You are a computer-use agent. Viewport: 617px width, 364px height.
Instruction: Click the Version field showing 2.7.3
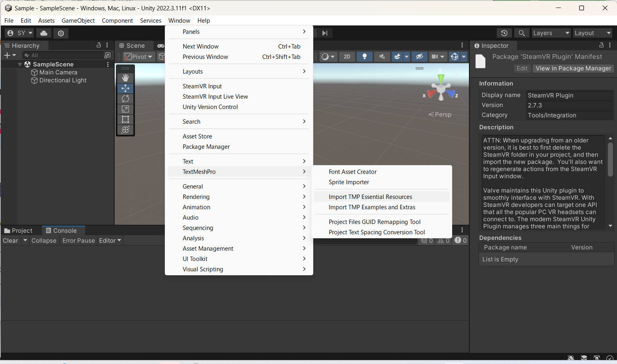point(569,105)
